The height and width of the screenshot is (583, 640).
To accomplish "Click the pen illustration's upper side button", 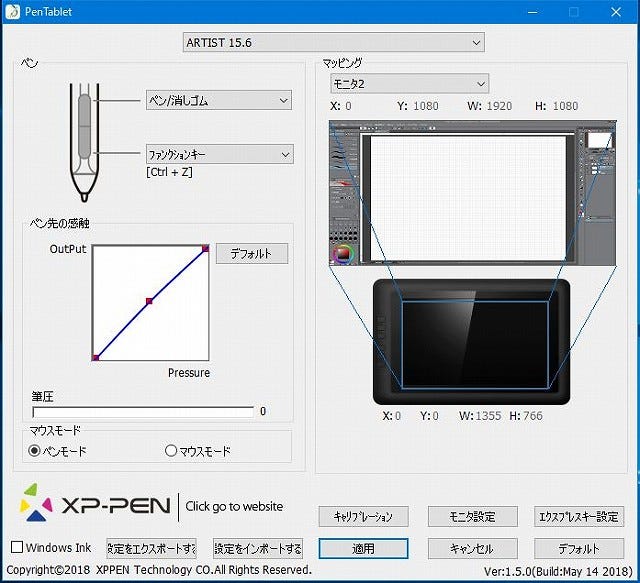I will pos(84,110).
